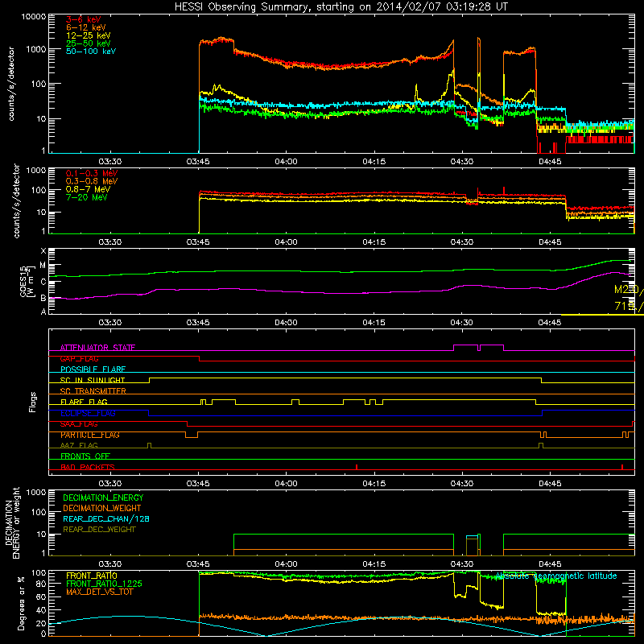Click counts/s/detector axis title of top plot

click(x=10, y=84)
